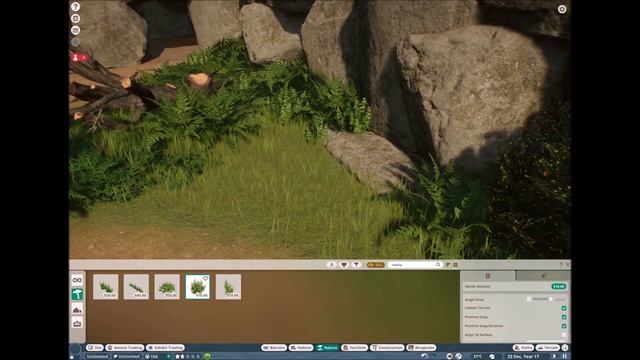Adjust the Angle Snap slider
The width and height of the screenshot is (640, 360).
539,299
